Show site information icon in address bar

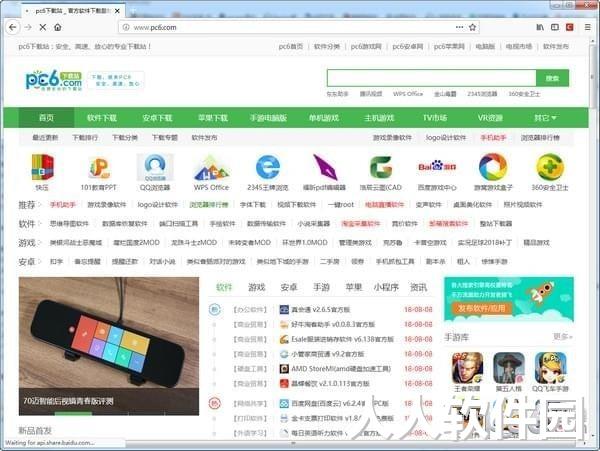click(126, 27)
